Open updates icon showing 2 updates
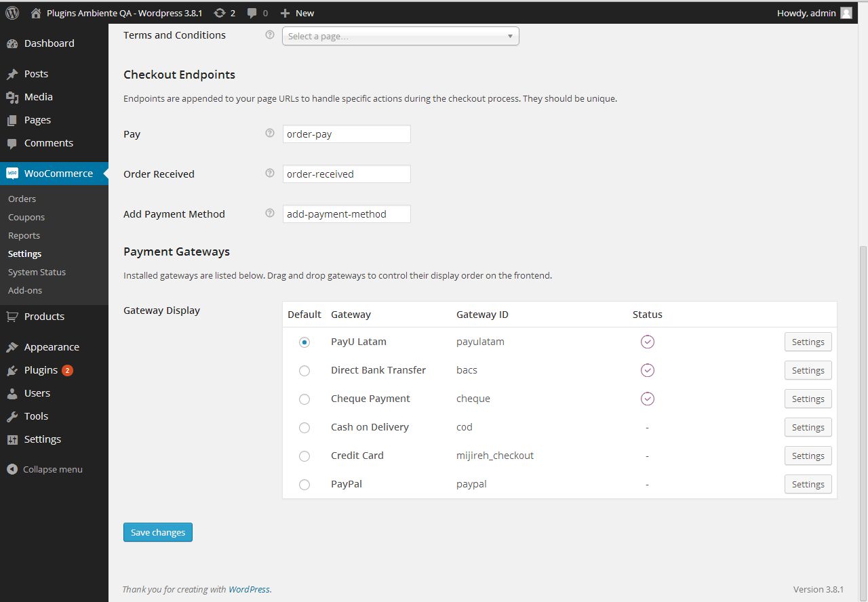868x602 pixels. point(220,13)
